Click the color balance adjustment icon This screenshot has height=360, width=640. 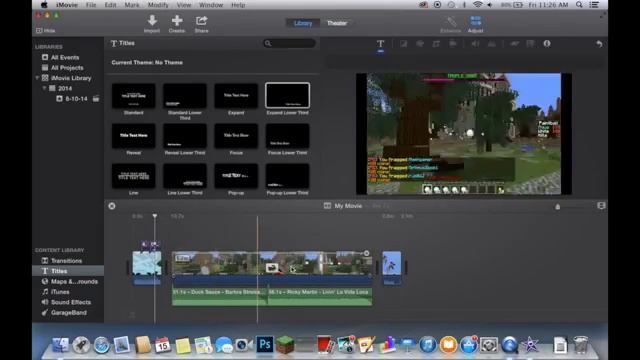tap(403, 44)
